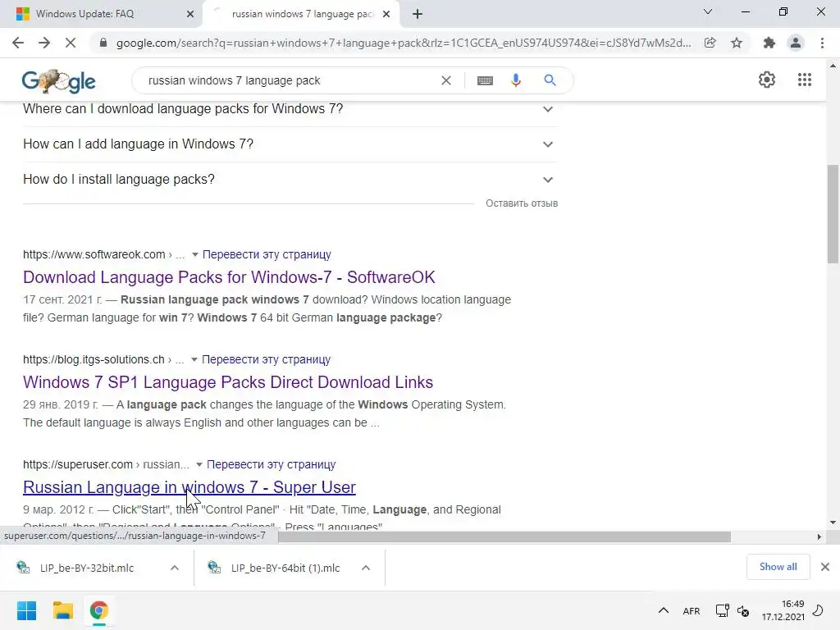Switch the AFR input language indicator
This screenshot has height=630, width=840.
(x=691, y=610)
